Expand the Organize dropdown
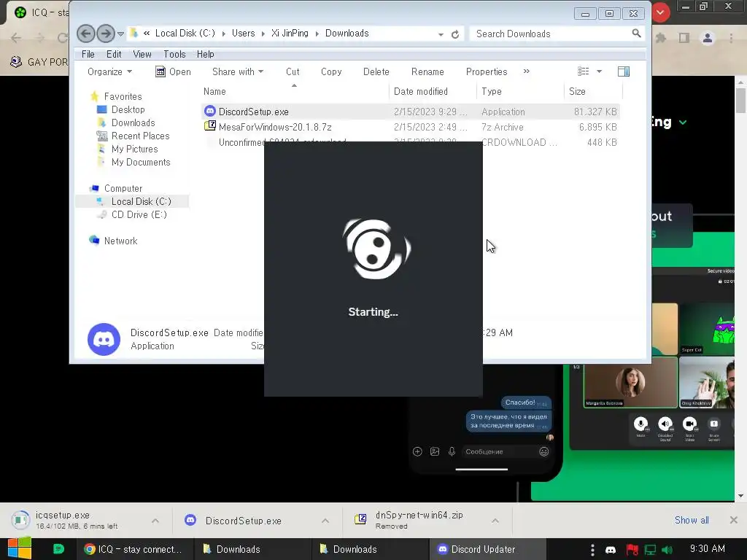Viewport: 747px width, 560px height. click(x=109, y=72)
